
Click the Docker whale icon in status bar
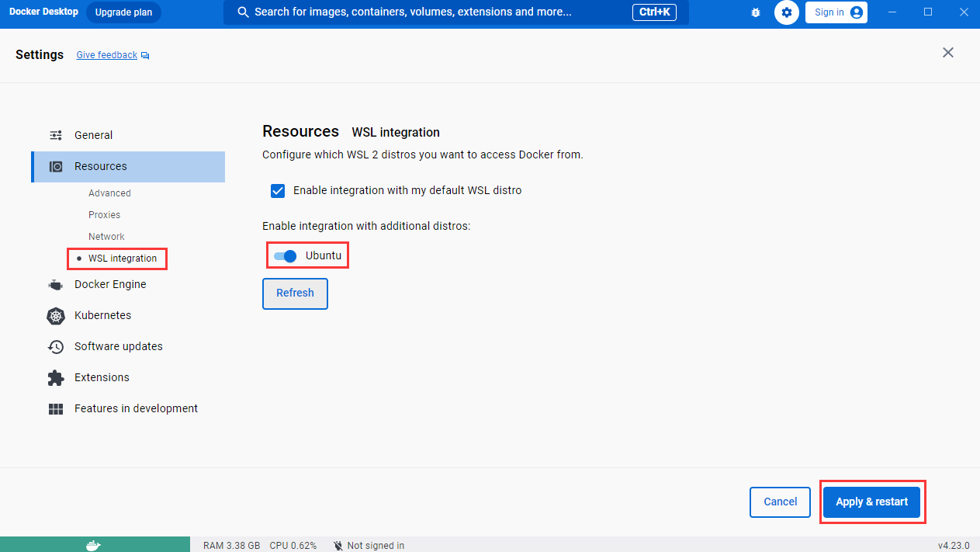(93, 545)
